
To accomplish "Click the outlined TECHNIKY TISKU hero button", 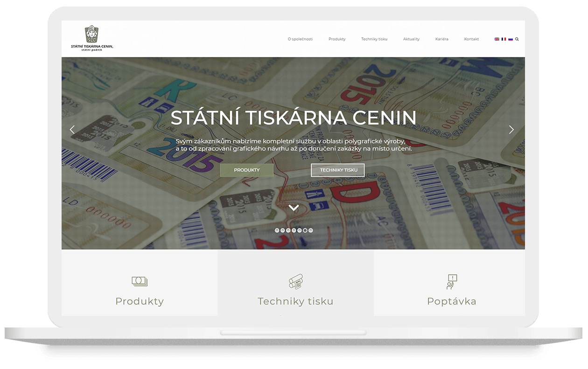I will (338, 170).
